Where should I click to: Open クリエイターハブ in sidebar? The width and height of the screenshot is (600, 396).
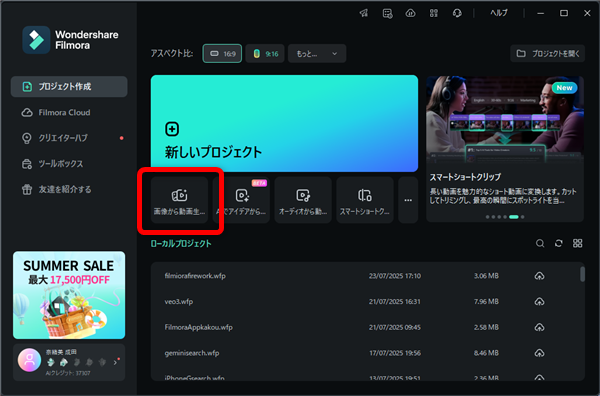point(69,138)
